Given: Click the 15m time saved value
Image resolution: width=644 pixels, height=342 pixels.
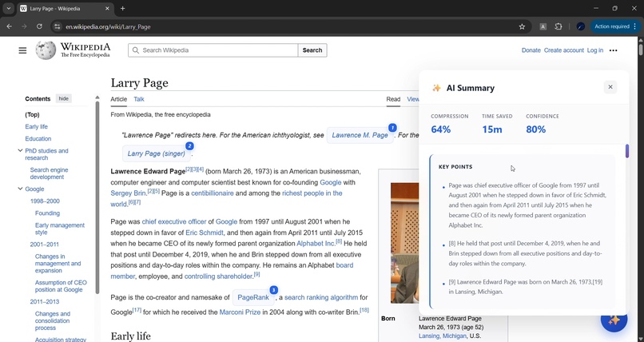Looking at the screenshot, I should (492, 129).
